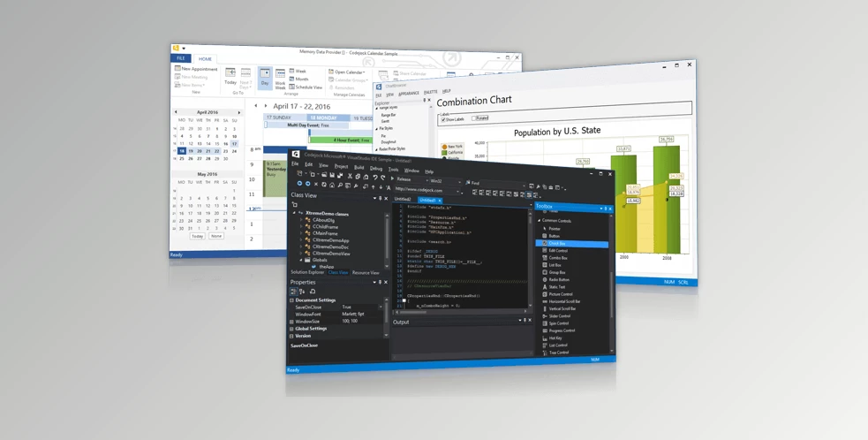Select Radio Button control in Toolbox
Screen dimensions: 868x440
560,280
